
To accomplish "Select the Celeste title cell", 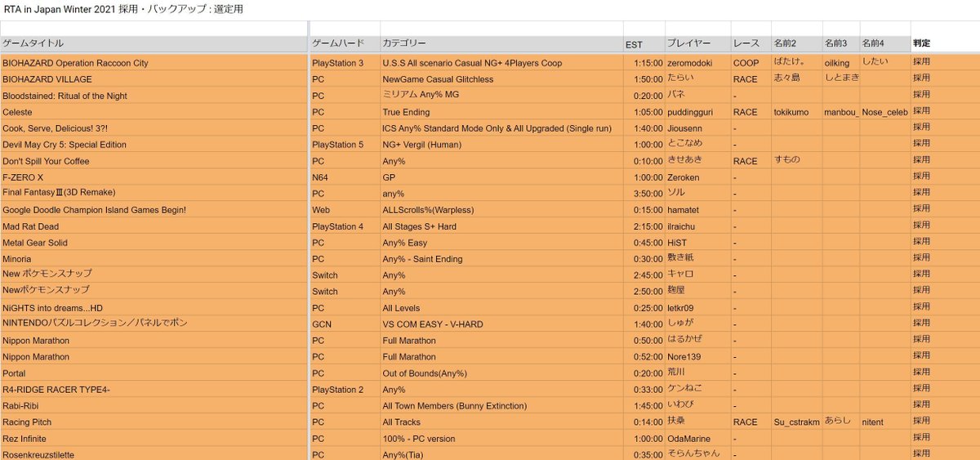I will point(154,111).
